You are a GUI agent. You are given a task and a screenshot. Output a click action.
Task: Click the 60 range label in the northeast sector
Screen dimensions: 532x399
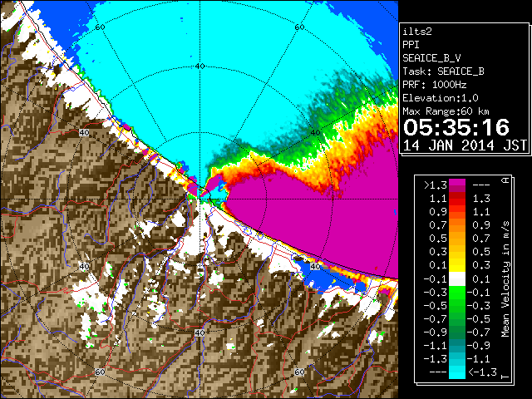[299, 27]
